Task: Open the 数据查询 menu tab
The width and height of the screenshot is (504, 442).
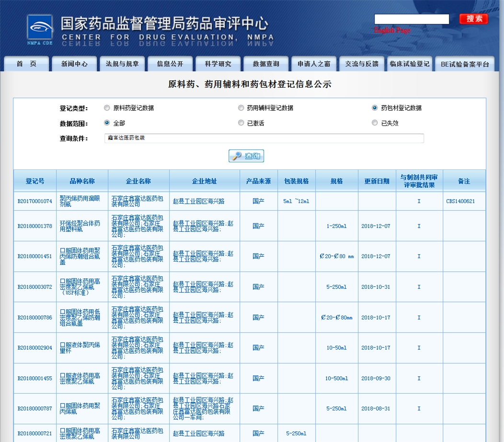Action: coord(266,64)
